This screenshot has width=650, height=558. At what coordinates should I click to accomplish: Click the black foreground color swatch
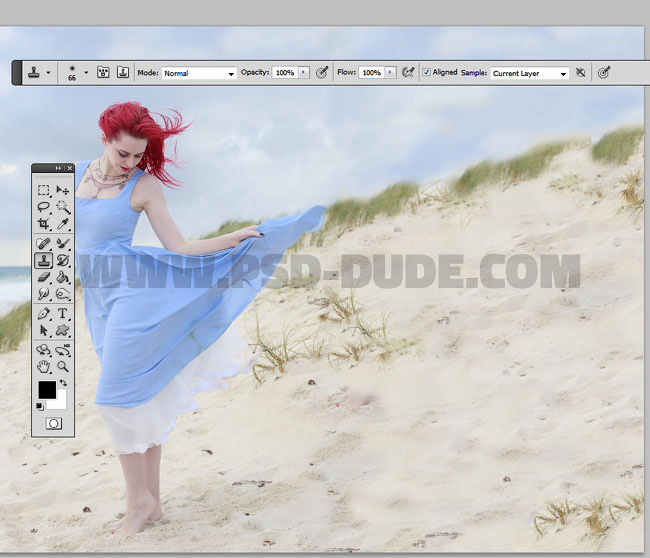[x=46, y=390]
